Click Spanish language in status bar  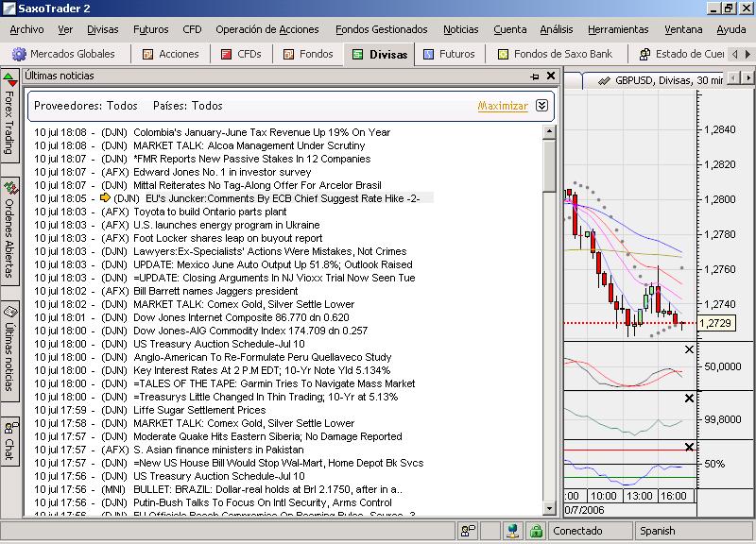pyautogui.click(x=657, y=531)
